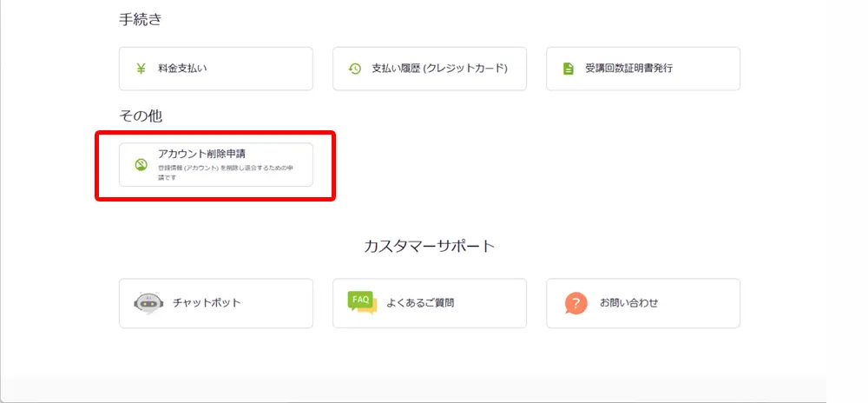The image size is (868, 403).
Task: Click the カスタマーサポート heading
Action: tap(429, 246)
